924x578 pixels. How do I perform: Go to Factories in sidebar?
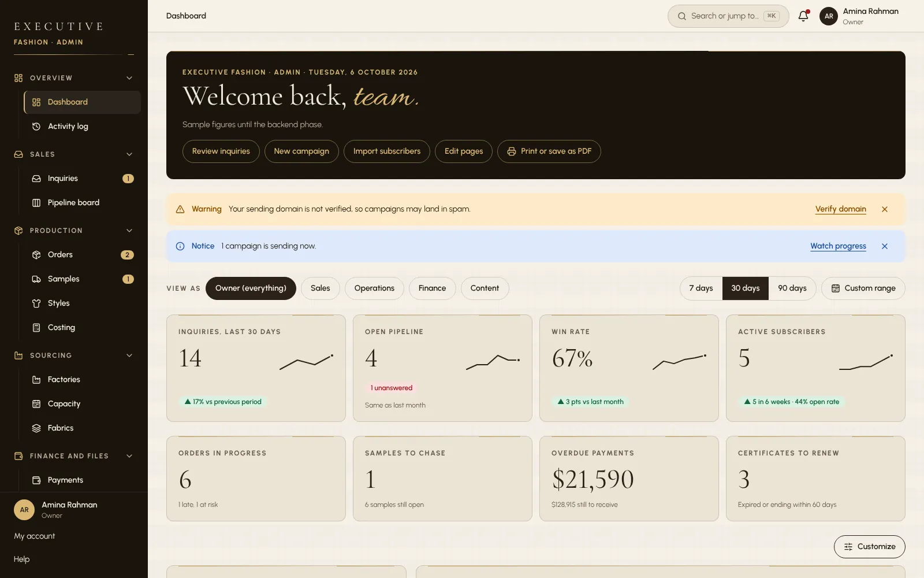click(82, 380)
